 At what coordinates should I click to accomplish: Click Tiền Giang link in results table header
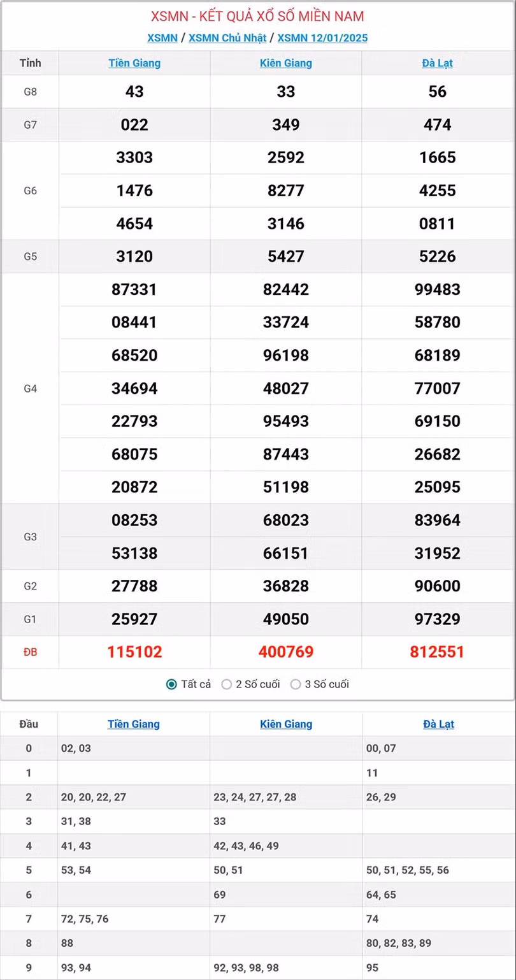[134, 63]
